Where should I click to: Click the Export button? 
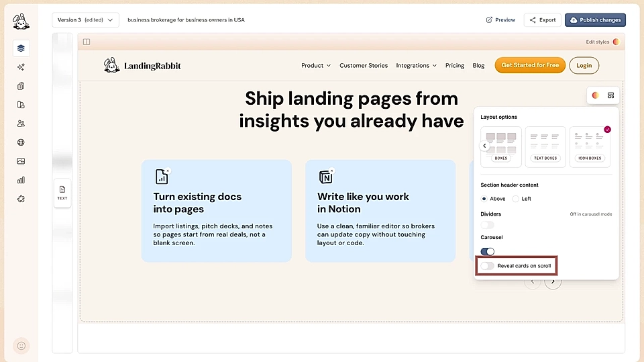(x=543, y=19)
